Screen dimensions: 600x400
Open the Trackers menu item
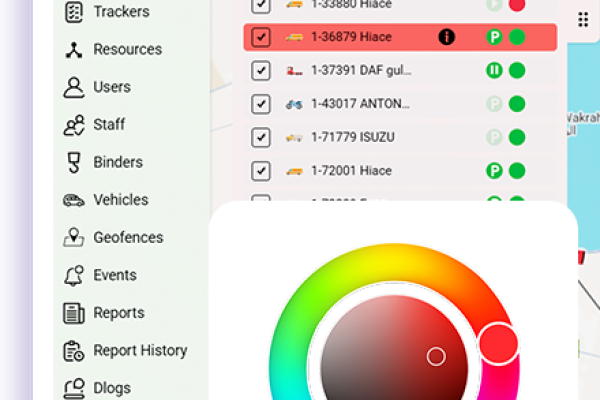click(120, 12)
